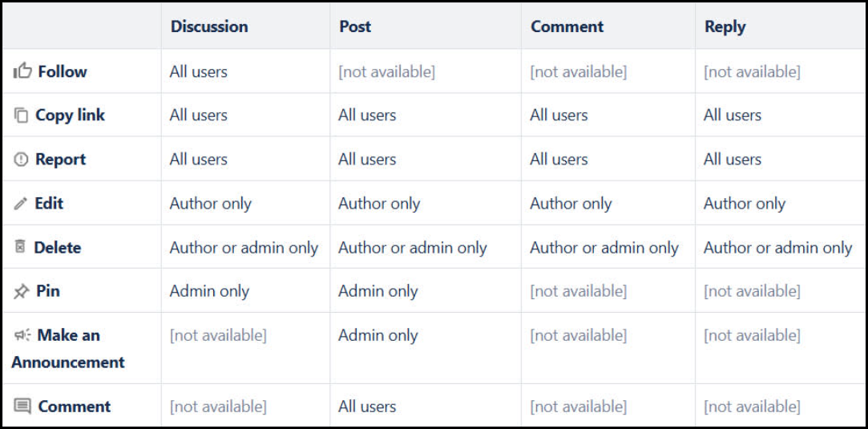
Task: Click the megaphone Announcement icon
Action: coord(21,335)
